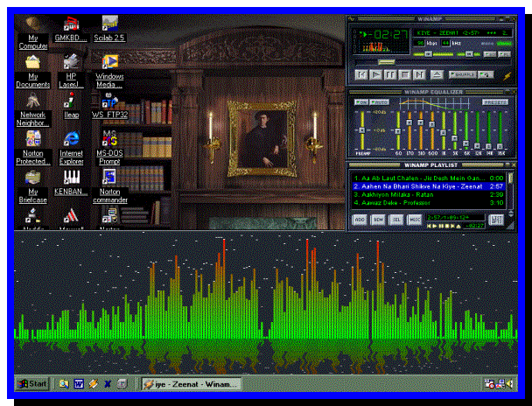Open Norton Commander desktop icon
Viewport: 532px width, 406px height.
tap(110, 186)
